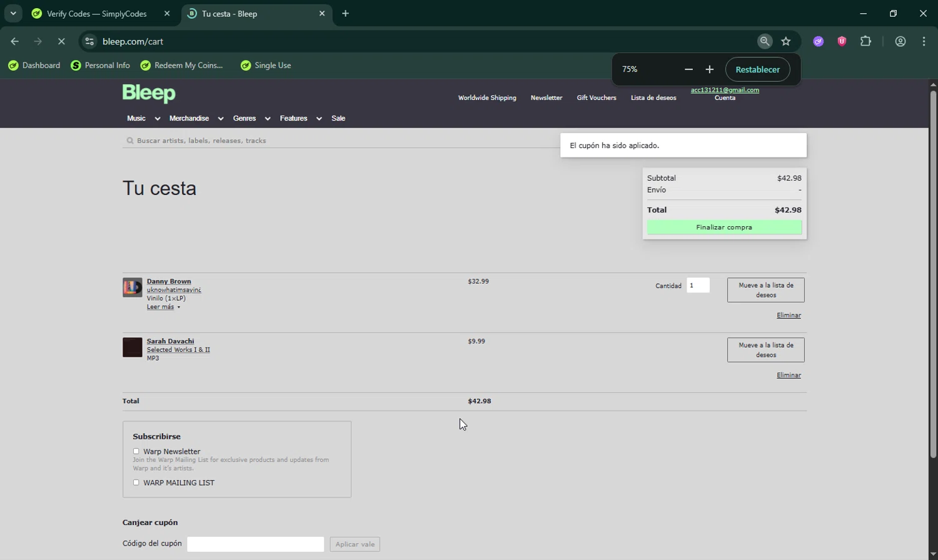Open Danny Brown album thumbnail

(133, 287)
